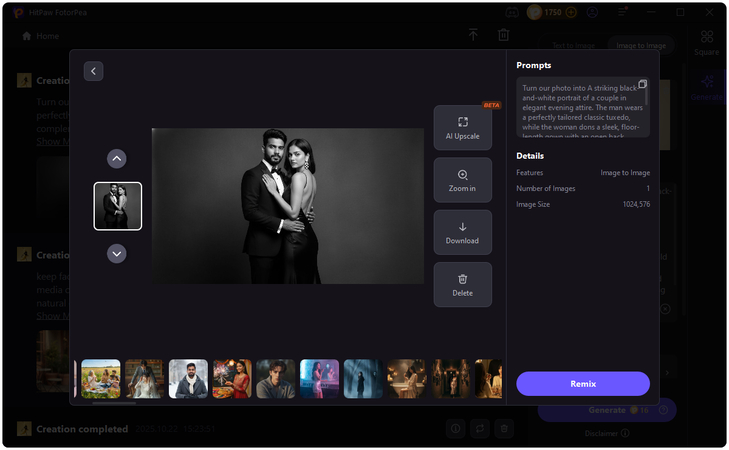Switch to Image to Image tab in background
This screenshot has height=450, width=729.
pyautogui.click(x=641, y=45)
